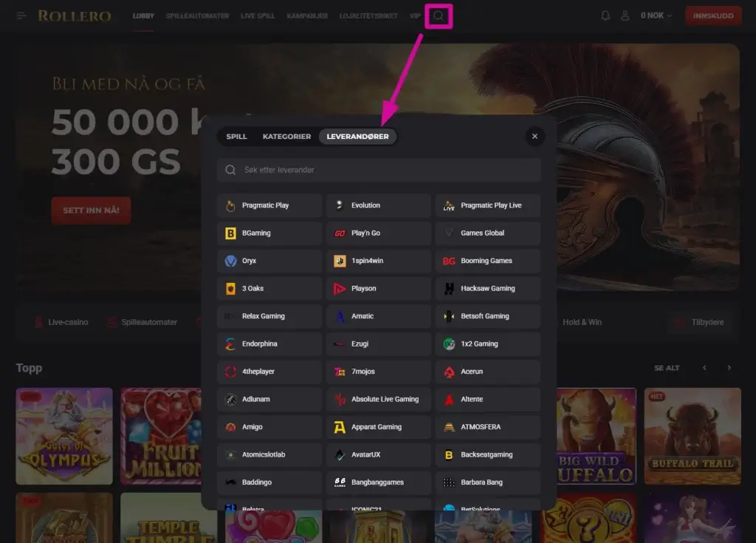Select Adlunam provider
Viewport: 756px width, 543px height.
click(269, 399)
